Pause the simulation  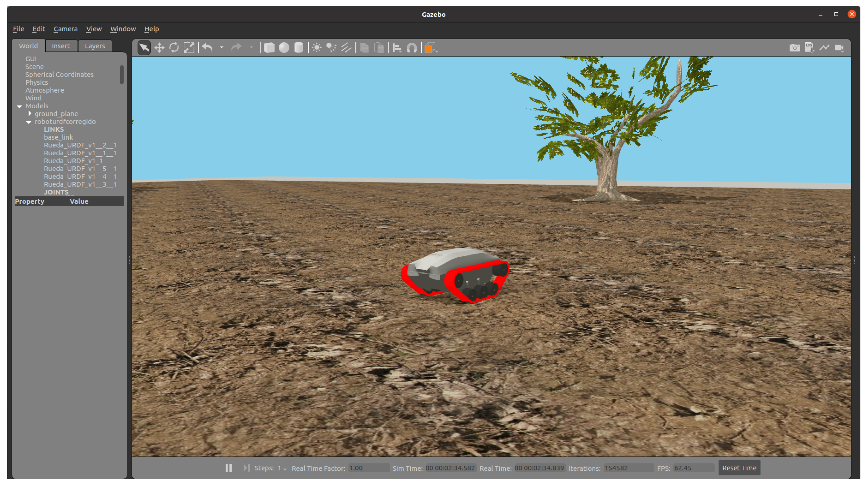click(228, 468)
